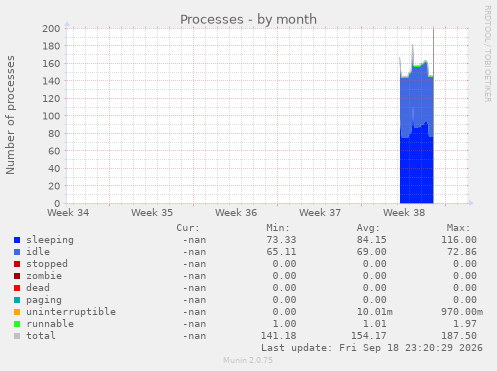Click the zombie legend color swatch
Viewport: 497px width, 371px height.
point(17,276)
